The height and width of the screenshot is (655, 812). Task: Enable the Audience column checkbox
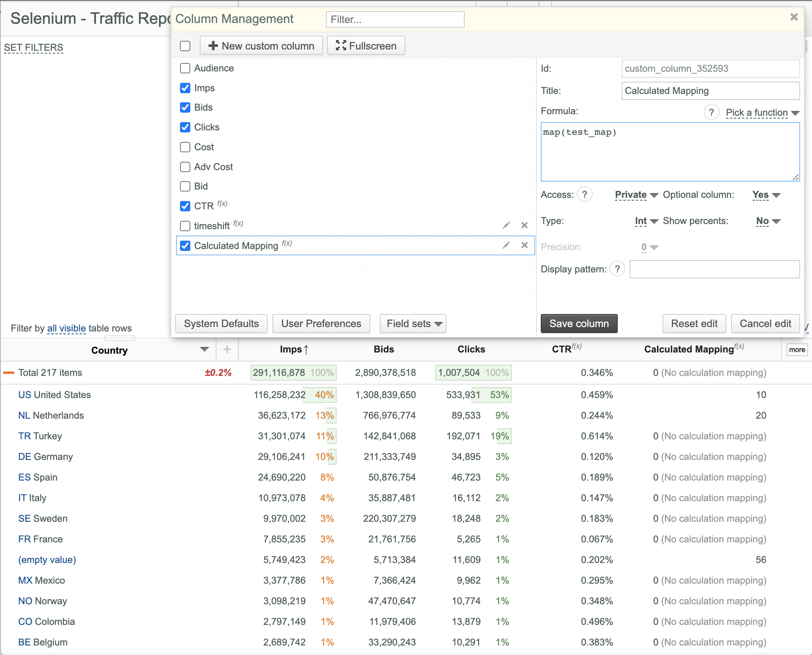[x=185, y=68]
